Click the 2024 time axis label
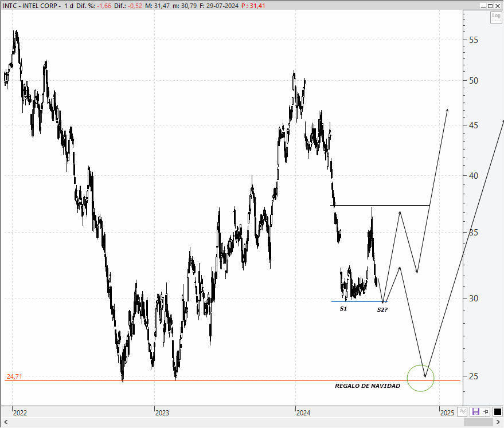The width and height of the screenshot is (504, 428). pos(303,413)
